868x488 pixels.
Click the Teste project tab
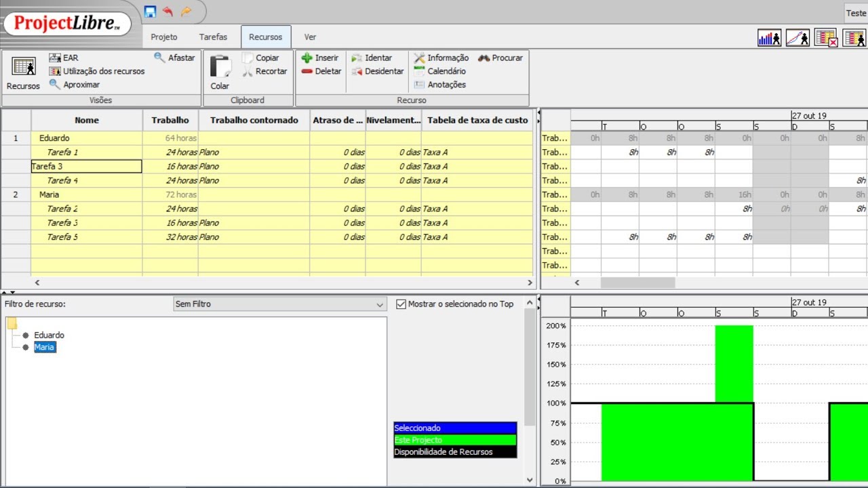click(856, 13)
